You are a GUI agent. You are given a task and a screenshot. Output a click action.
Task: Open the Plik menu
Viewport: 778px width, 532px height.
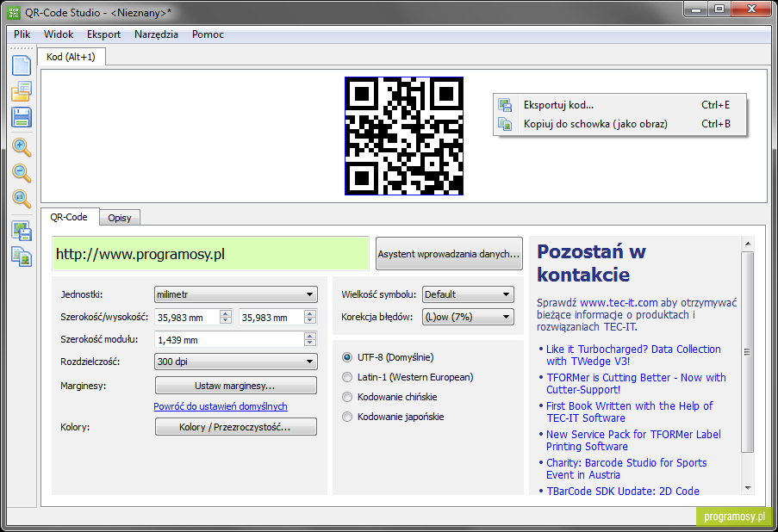pos(22,34)
